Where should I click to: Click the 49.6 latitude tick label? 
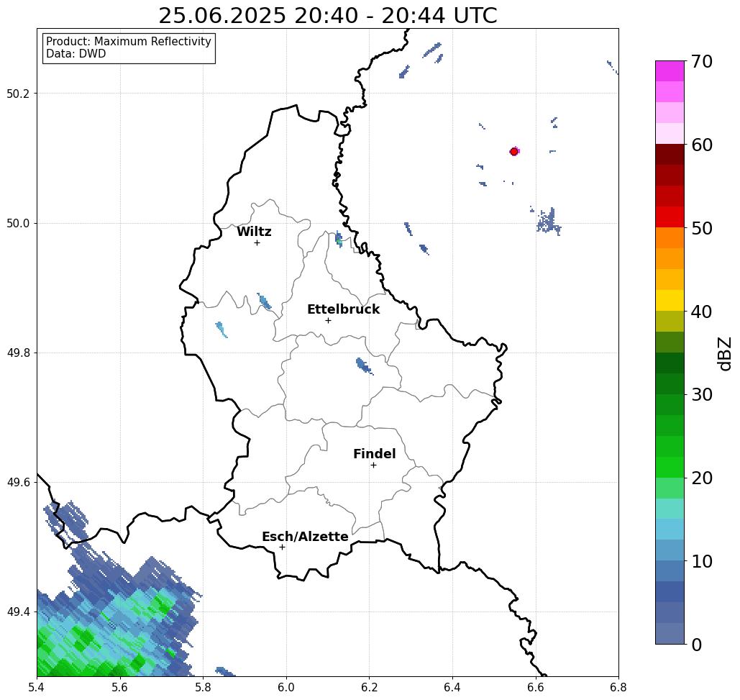tap(18, 483)
